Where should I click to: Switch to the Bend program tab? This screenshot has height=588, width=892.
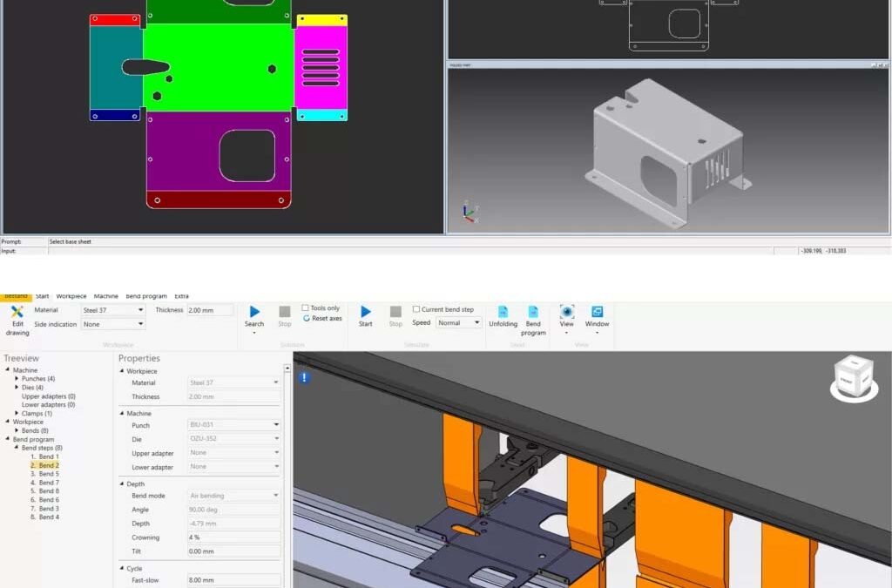[146, 296]
